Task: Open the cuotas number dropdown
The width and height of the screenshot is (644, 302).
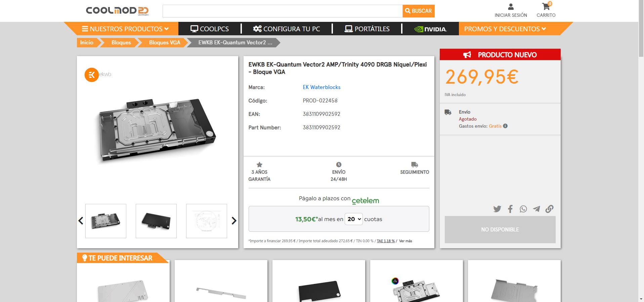Action: pyautogui.click(x=354, y=219)
